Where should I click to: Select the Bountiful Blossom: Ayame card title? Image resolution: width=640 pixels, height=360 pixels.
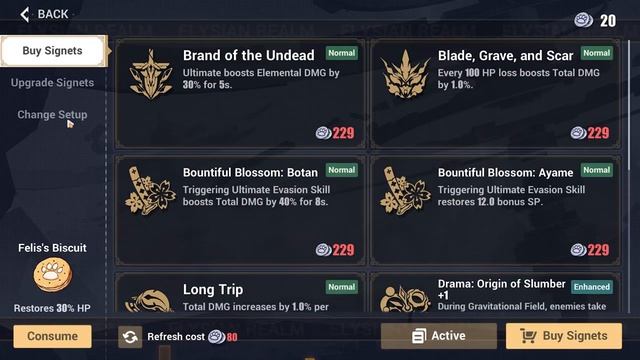coord(505,173)
